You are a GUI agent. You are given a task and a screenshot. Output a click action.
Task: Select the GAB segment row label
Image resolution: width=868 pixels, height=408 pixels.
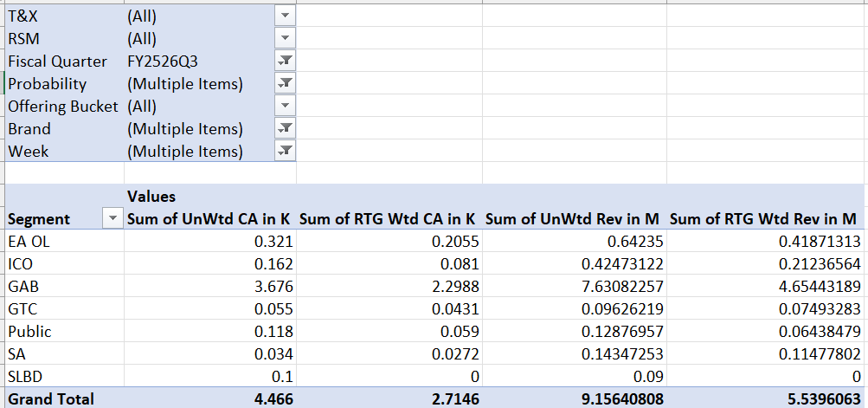pos(23,287)
